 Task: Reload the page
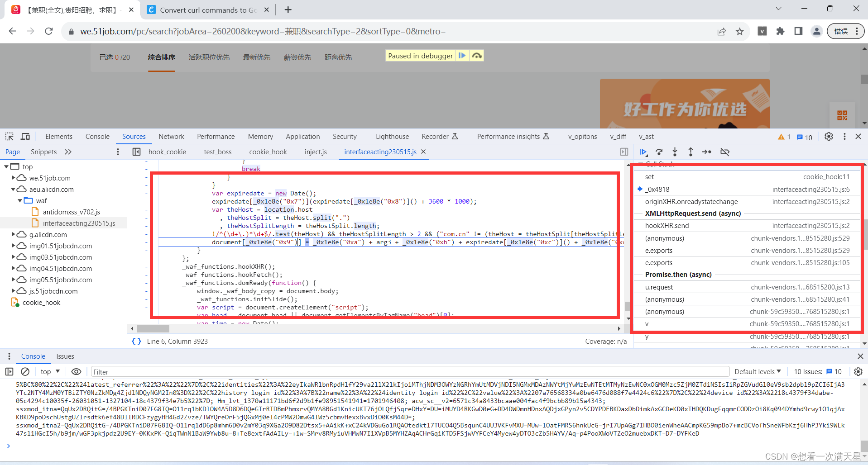point(49,31)
